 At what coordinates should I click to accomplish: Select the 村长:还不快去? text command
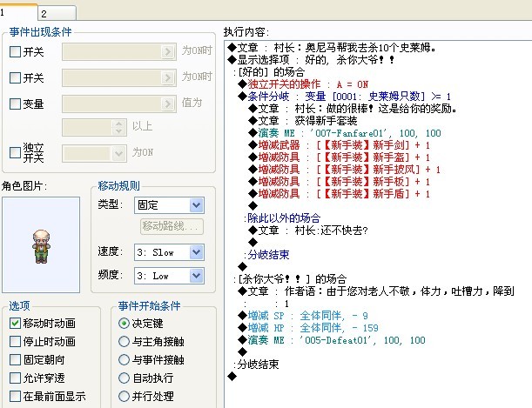click(308, 231)
